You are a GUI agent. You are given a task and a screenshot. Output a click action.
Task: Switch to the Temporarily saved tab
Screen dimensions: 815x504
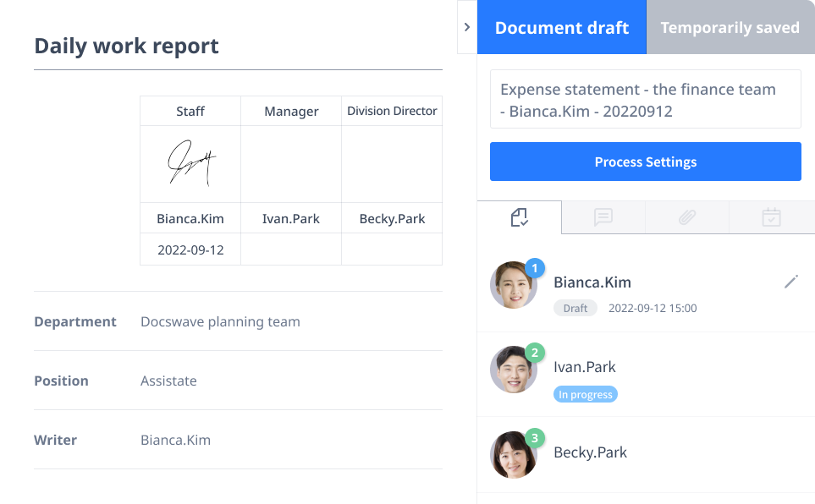[x=730, y=28]
